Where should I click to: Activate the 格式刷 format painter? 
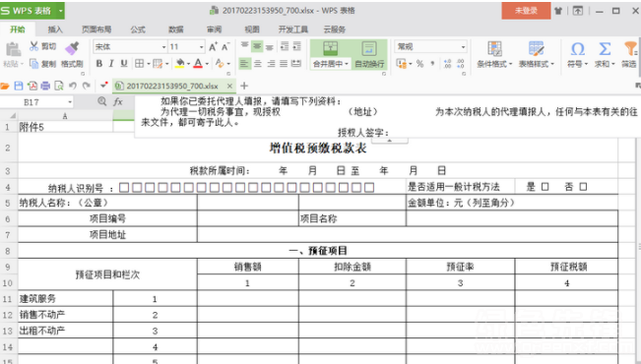[72, 55]
